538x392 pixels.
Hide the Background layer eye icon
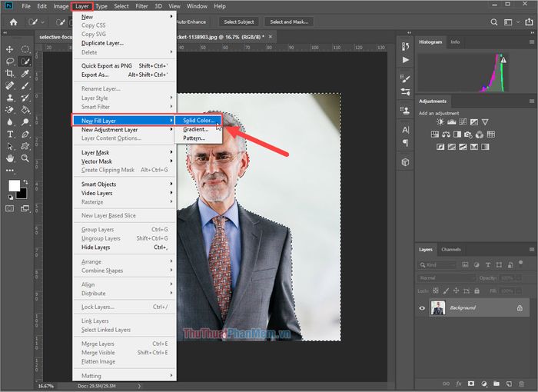(x=422, y=308)
